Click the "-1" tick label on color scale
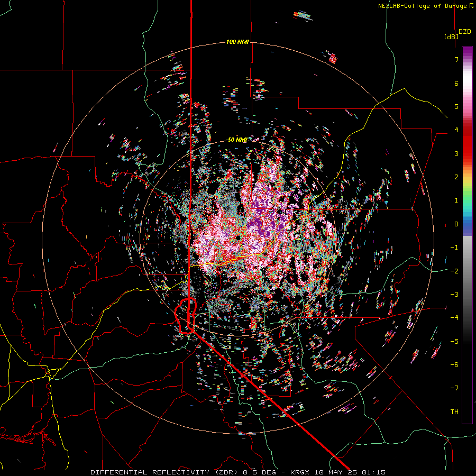This screenshot has width=476, height=476. (x=454, y=248)
